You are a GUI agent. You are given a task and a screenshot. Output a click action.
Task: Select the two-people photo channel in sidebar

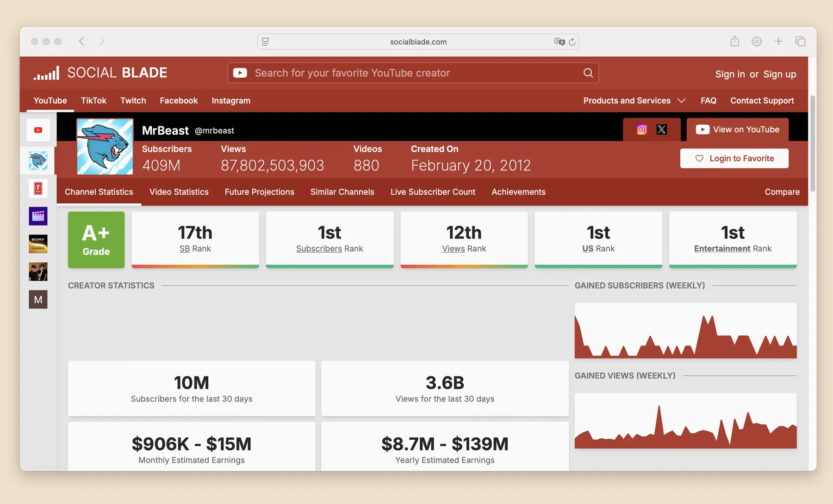38,272
